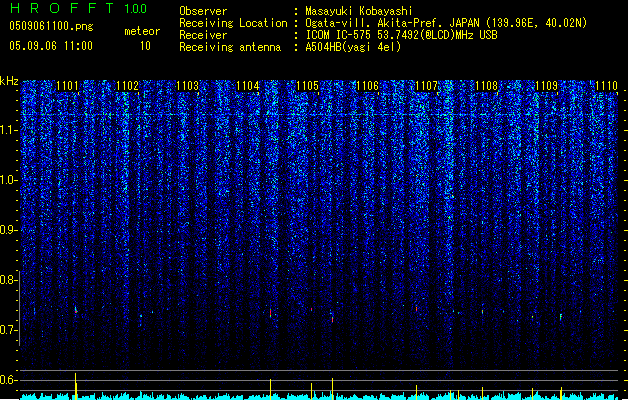Click the cyan noise level graph at bottom

tap(319, 396)
